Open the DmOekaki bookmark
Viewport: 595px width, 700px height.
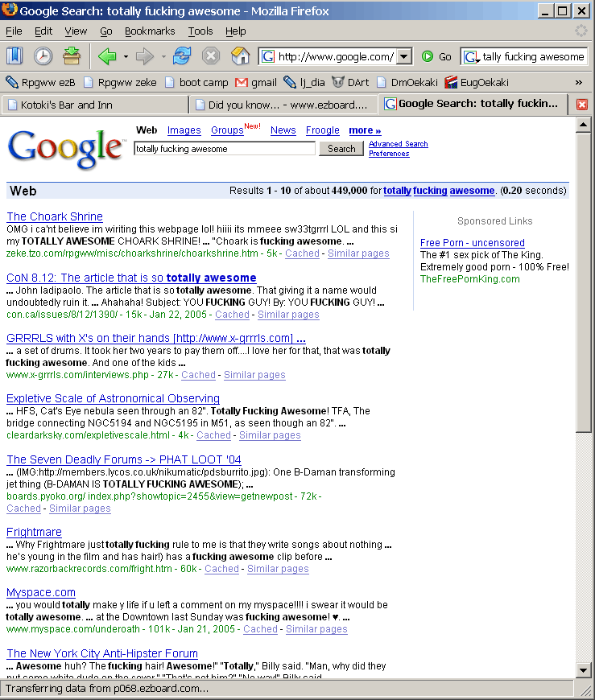point(407,83)
